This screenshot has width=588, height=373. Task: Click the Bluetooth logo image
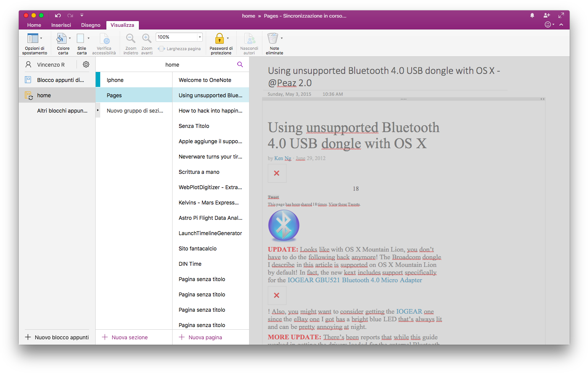[x=284, y=225]
